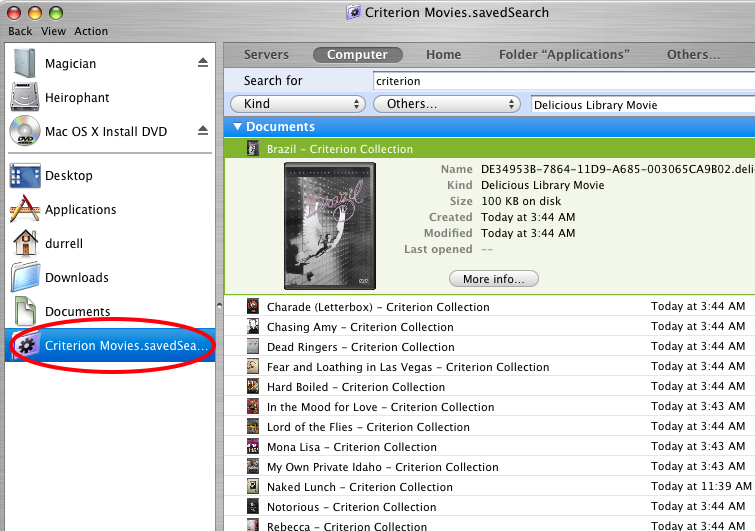
Task: Click the Dead Ringers file icon
Action: coord(253,346)
